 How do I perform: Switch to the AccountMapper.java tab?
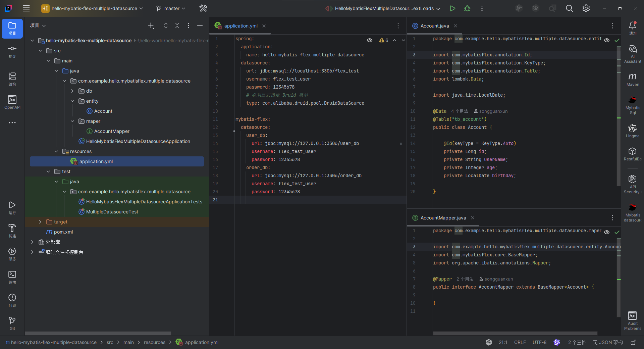443,218
